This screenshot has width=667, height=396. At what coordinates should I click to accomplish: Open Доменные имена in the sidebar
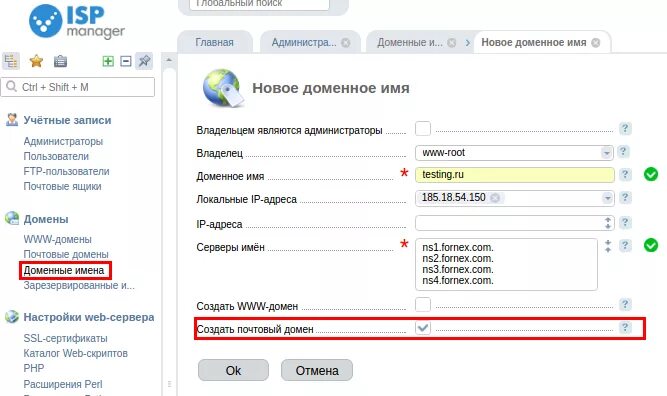(x=64, y=270)
